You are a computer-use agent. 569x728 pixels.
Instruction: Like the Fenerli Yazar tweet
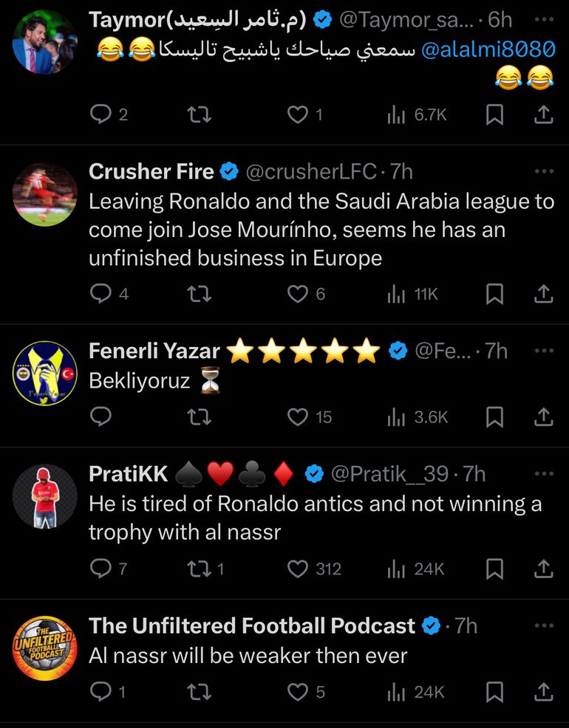[297, 416]
